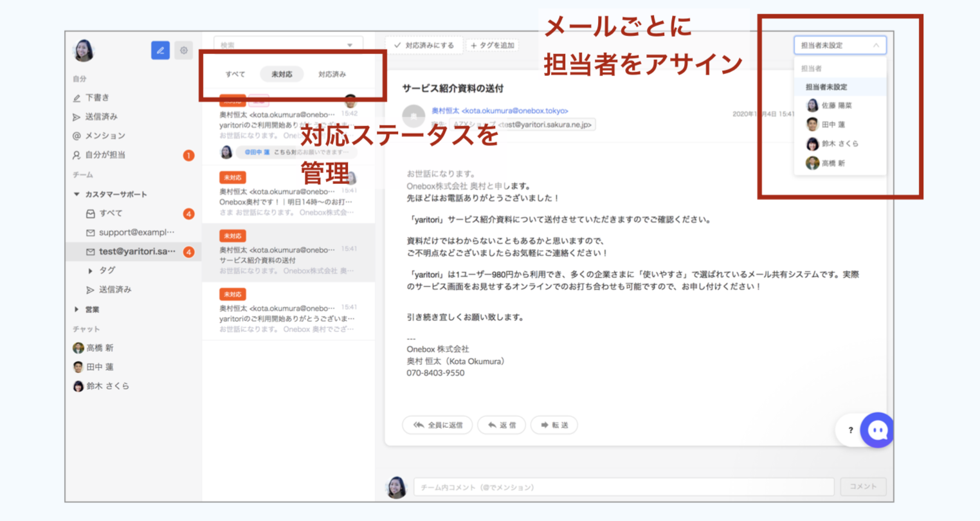The image size is (980, 521).
Task: Click the 返信 reply button
Action: (502, 425)
